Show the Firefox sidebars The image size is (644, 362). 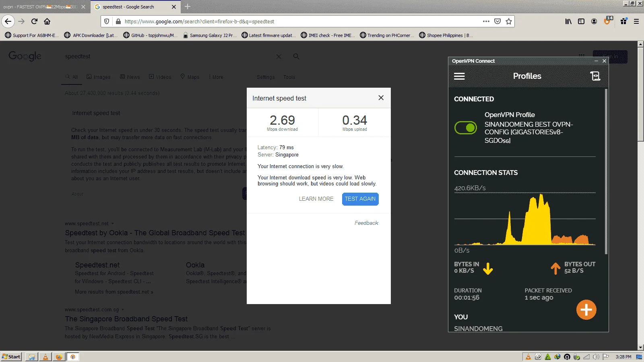click(581, 21)
